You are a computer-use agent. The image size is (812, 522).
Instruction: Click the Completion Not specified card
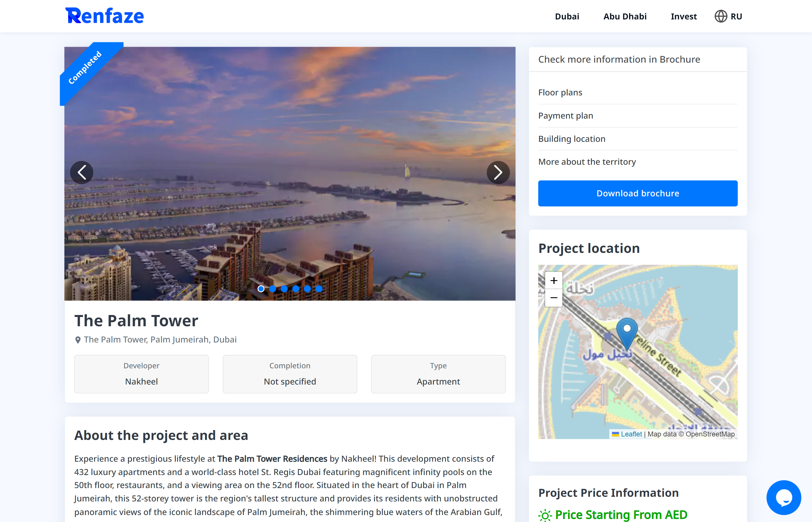pyautogui.click(x=290, y=374)
